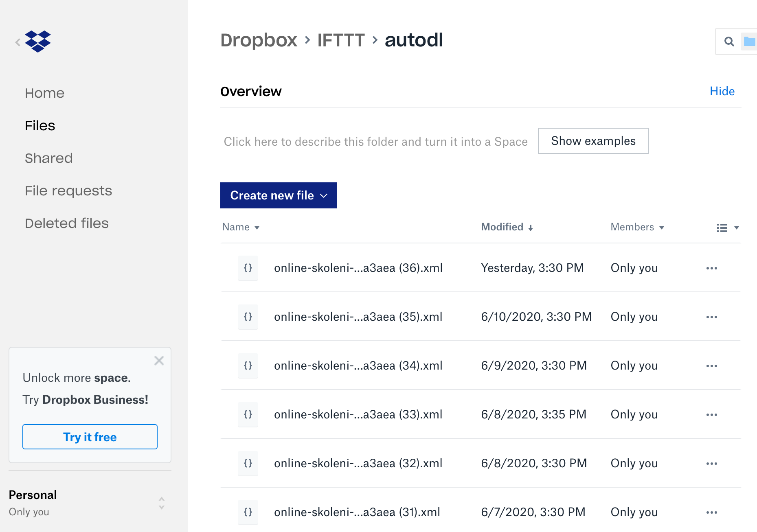757x532 pixels.
Task: Click folder description placeholder text field
Action: (x=375, y=142)
